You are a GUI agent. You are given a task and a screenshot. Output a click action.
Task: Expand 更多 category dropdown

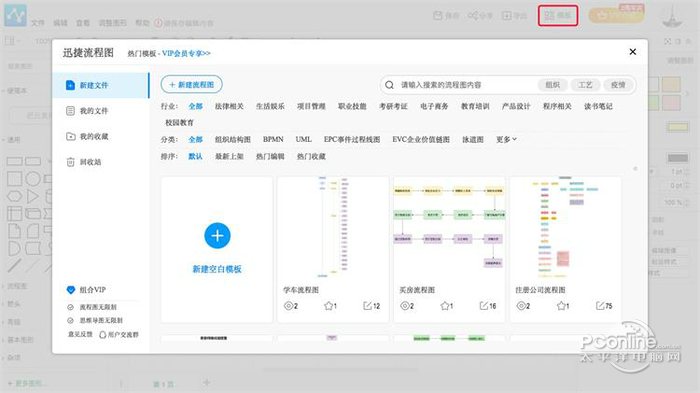tap(506, 139)
